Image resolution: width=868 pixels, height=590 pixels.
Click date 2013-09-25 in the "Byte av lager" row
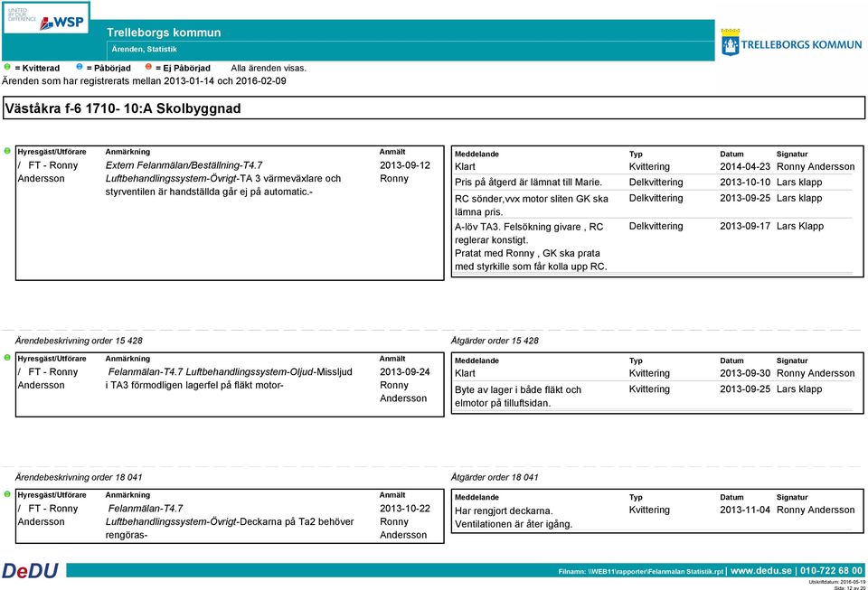[x=745, y=389]
